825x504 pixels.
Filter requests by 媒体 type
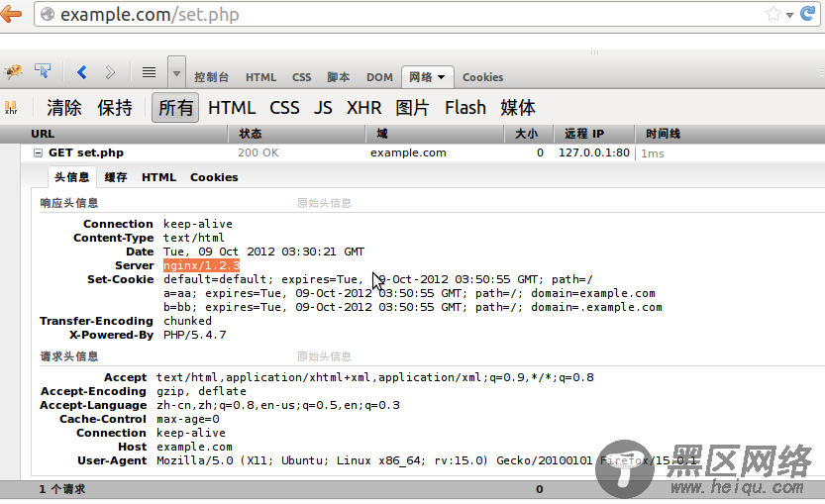click(x=518, y=108)
